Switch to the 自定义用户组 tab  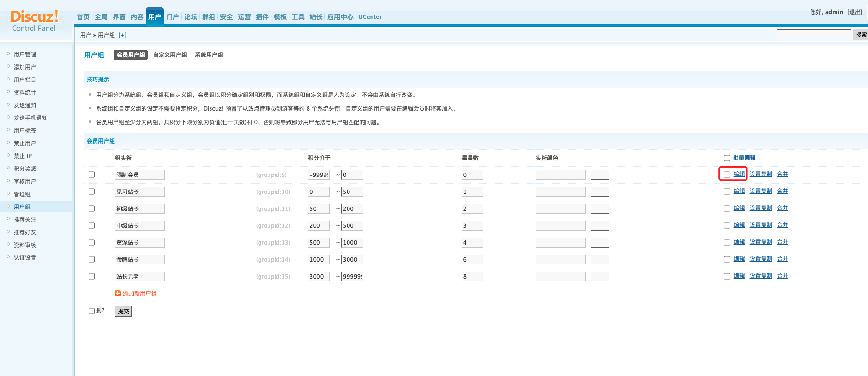point(170,55)
